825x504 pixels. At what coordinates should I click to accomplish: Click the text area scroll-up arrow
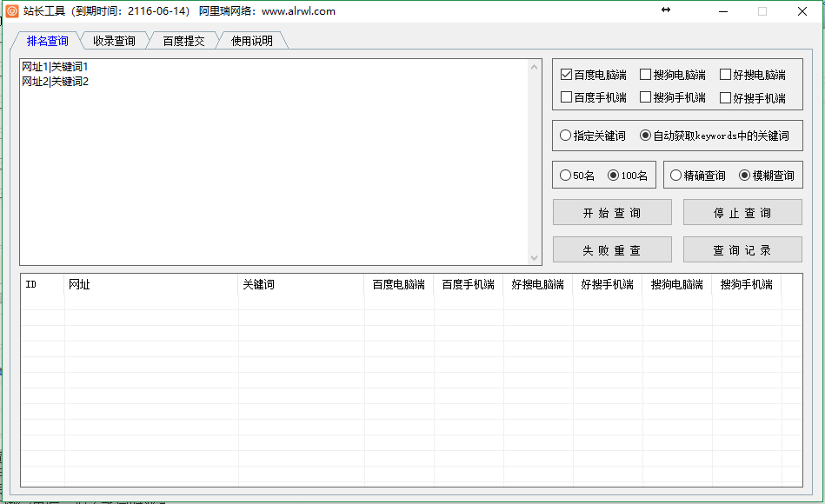coord(535,67)
